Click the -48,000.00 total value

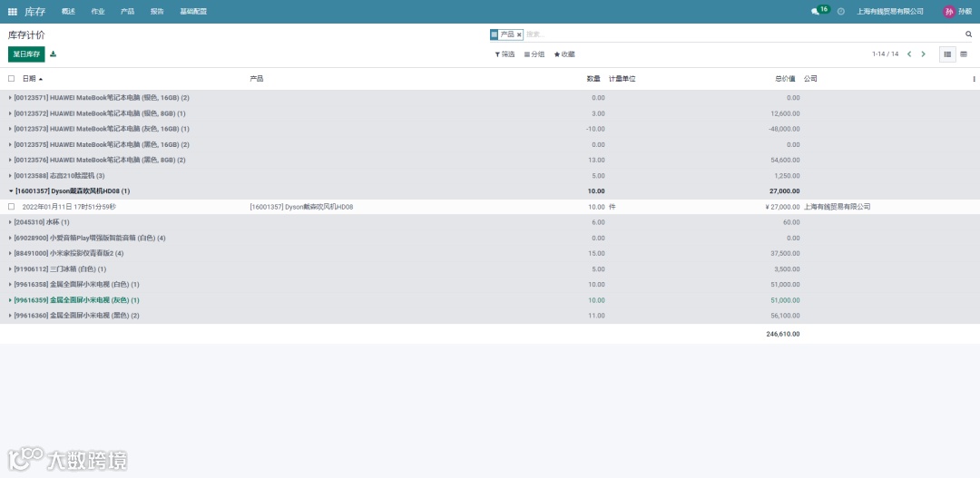click(x=784, y=129)
